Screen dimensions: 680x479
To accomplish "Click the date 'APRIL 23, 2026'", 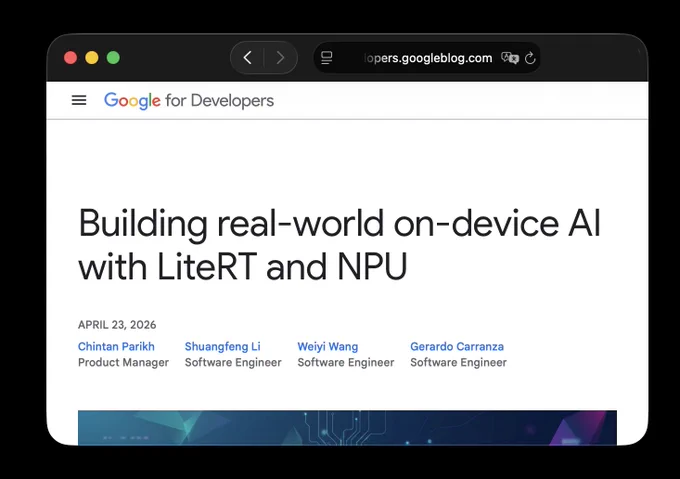I will [117, 325].
